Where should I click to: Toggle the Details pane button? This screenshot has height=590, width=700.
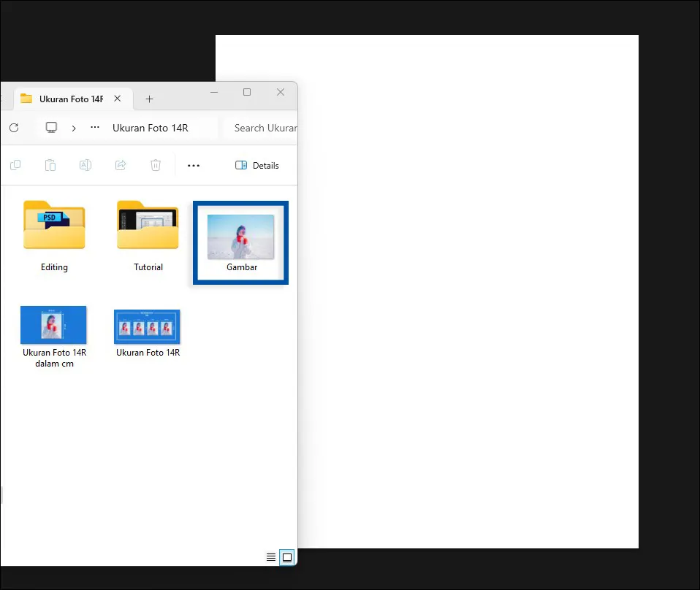tap(257, 166)
